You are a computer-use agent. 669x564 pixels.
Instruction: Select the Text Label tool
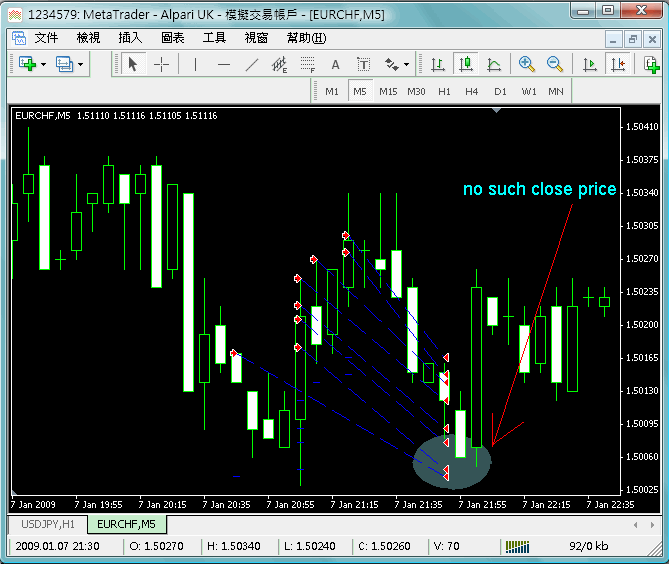click(364, 65)
